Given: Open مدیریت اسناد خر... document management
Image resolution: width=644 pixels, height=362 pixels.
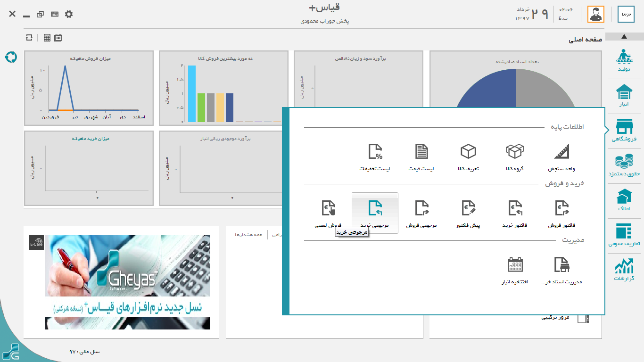Looking at the screenshot, I should [x=561, y=271].
